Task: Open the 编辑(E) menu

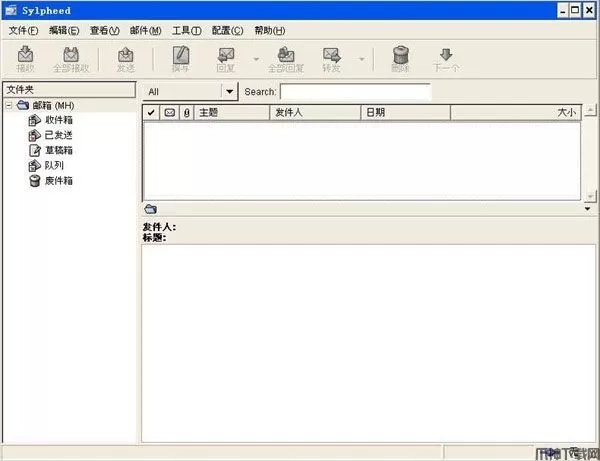Action: pos(64,31)
